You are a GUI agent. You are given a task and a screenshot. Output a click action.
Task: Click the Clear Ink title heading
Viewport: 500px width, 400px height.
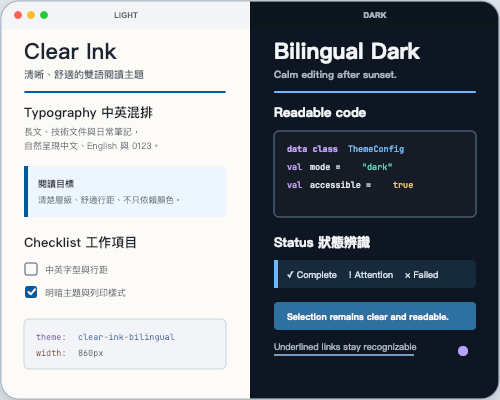pyautogui.click(x=70, y=52)
